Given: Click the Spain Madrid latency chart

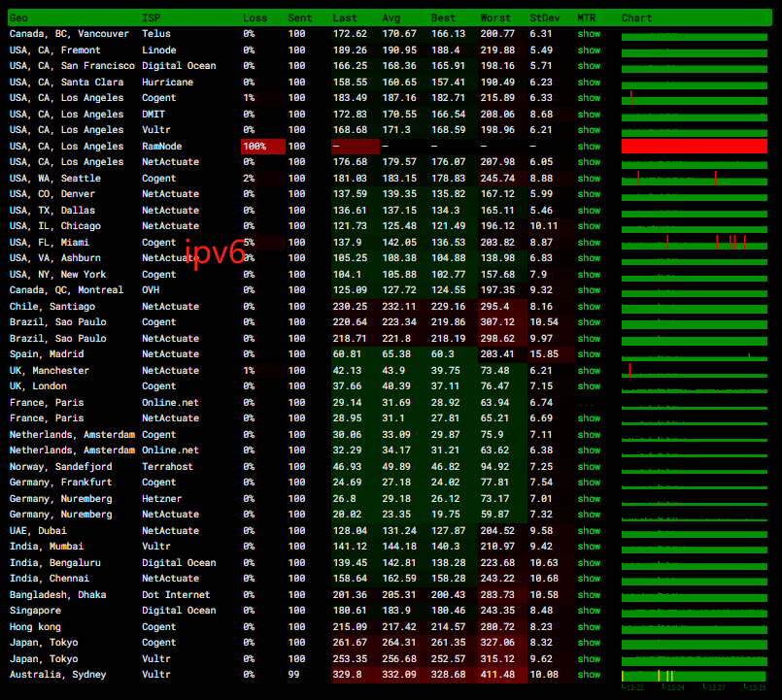Looking at the screenshot, I should (695, 355).
